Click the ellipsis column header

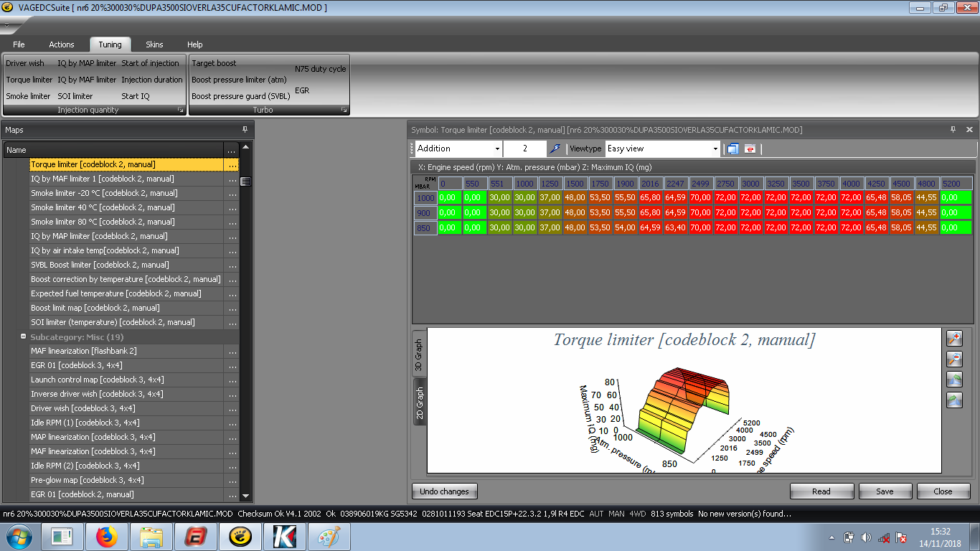231,150
